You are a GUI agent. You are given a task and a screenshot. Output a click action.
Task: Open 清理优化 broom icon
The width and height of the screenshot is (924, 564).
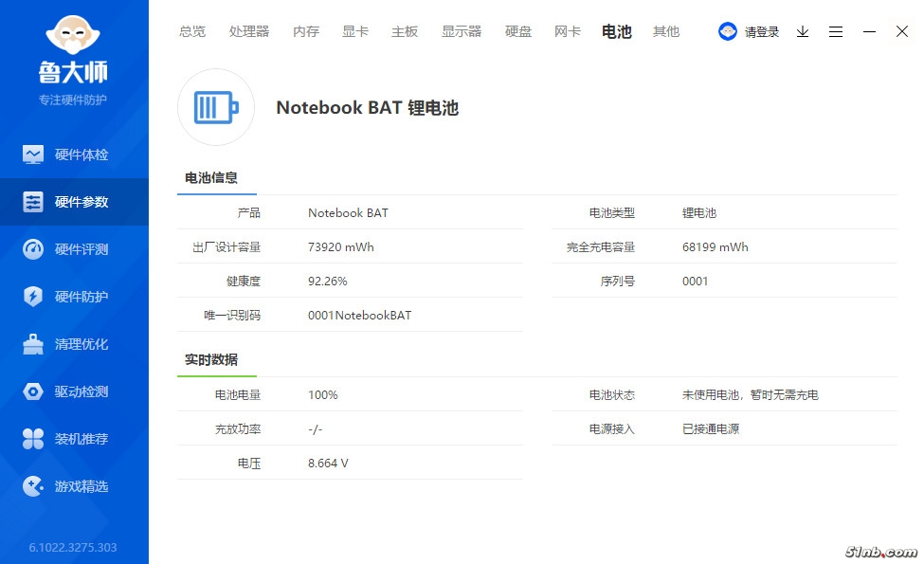pyautogui.click(x=33, y=344)
